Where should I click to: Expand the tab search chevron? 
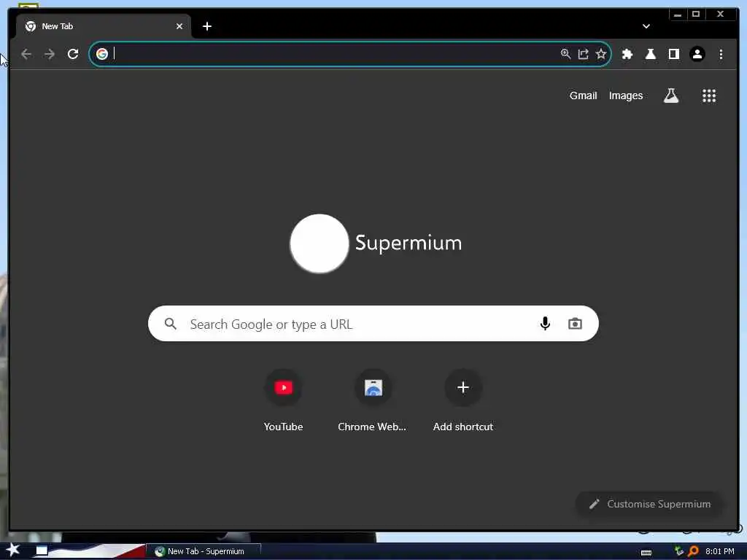[646, 26]
